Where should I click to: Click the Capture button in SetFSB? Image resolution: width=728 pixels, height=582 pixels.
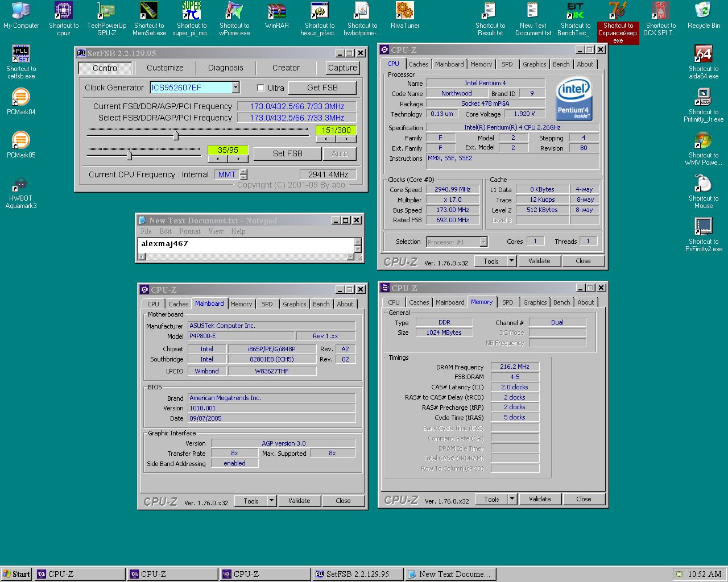pyautogui.click(x=342, y=68)
